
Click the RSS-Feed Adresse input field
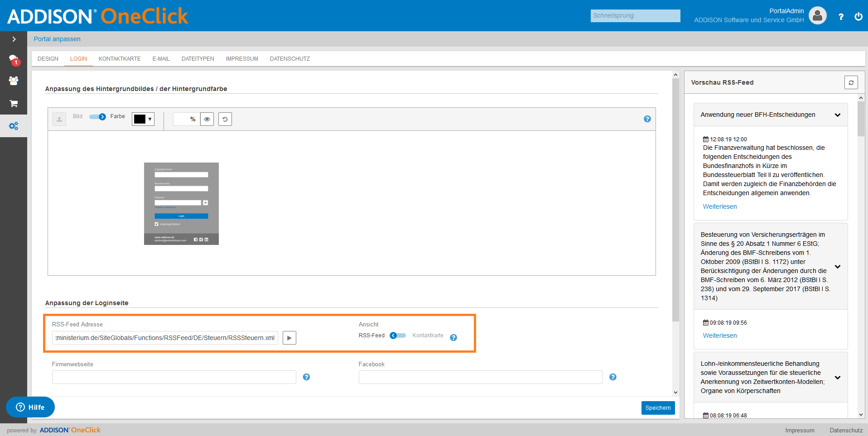coord(165,338)
